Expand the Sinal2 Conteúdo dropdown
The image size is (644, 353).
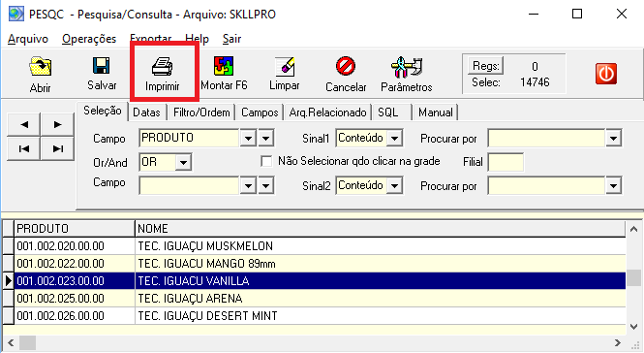pos(394,186)
